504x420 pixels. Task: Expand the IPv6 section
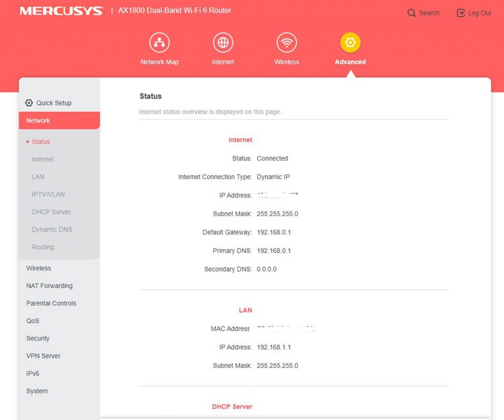(x=33, y=373)
